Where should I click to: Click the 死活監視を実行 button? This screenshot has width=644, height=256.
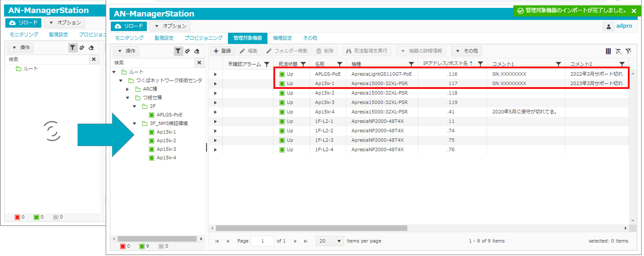pyautogui.click(x=367, y=51)
